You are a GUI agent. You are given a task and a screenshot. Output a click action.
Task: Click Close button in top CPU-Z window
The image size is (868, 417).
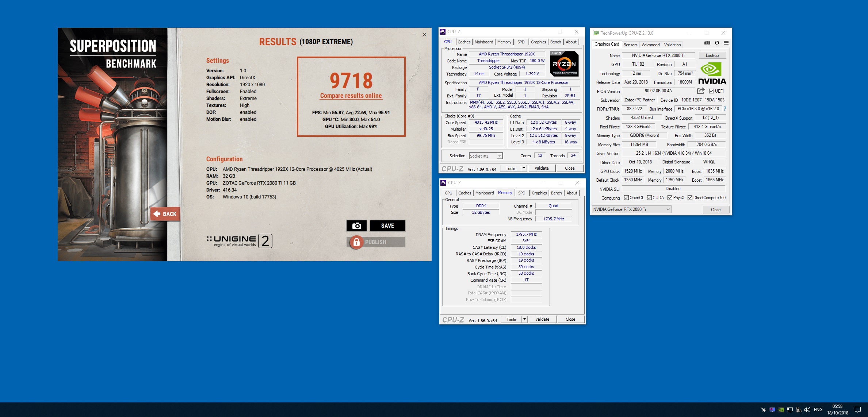click(x=570, y=168)
